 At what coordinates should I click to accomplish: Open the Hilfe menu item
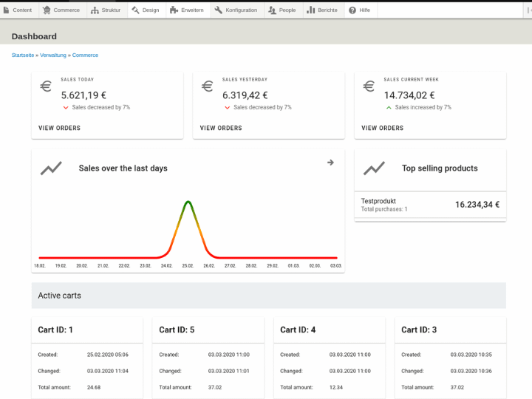click(361, 10)
